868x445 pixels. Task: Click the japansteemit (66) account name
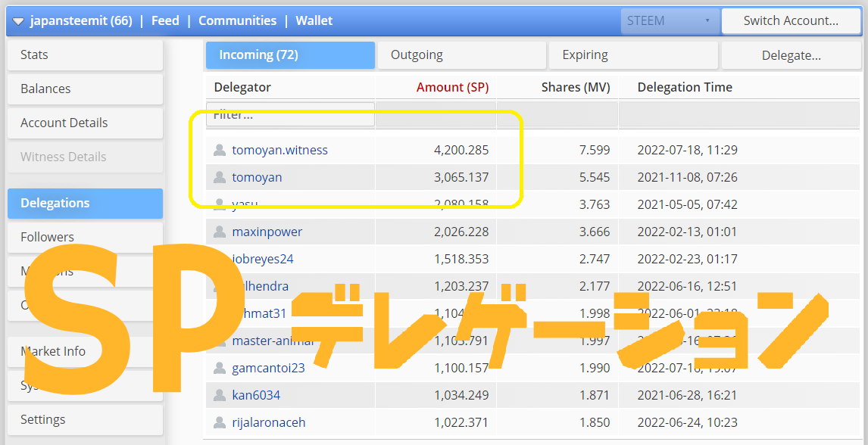tap(81, 21)
